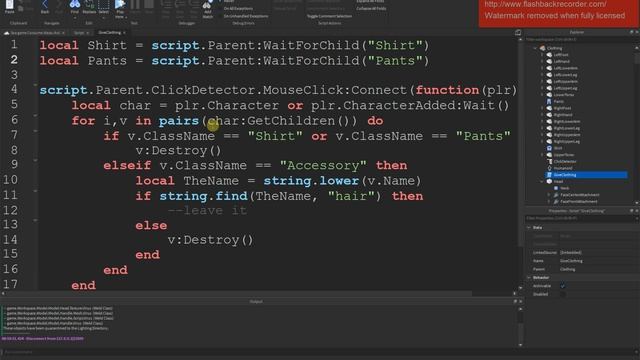Collapse the Behavior section in Properties
The width and height of the screenshot is (640, 360).
coord(529,278)
